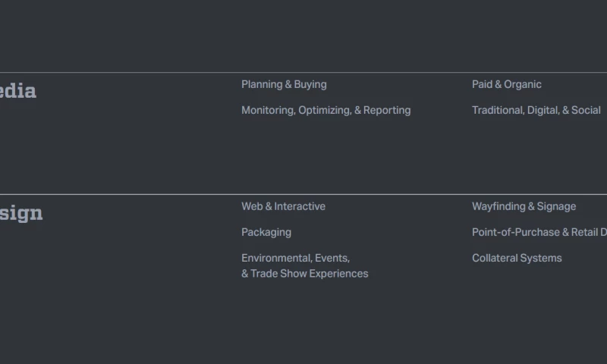
Task: Click the word Interactive in the Design list
Action: tap(300, 206)
